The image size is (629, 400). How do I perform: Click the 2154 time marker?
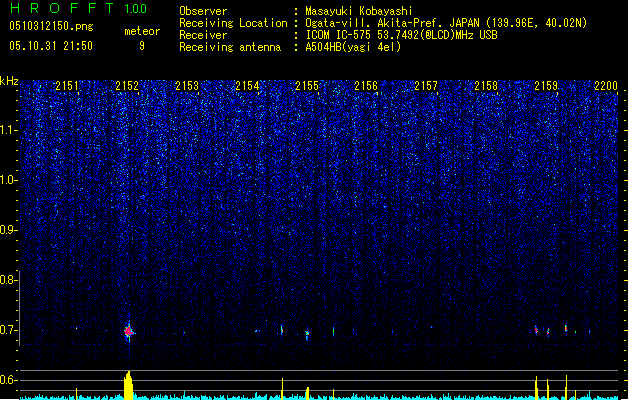(x=247, y=86)
